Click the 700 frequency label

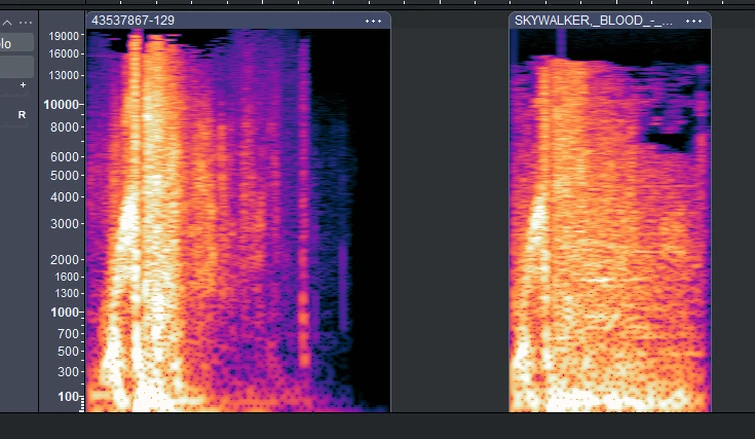pyautogui.click(x=68, y=334)
